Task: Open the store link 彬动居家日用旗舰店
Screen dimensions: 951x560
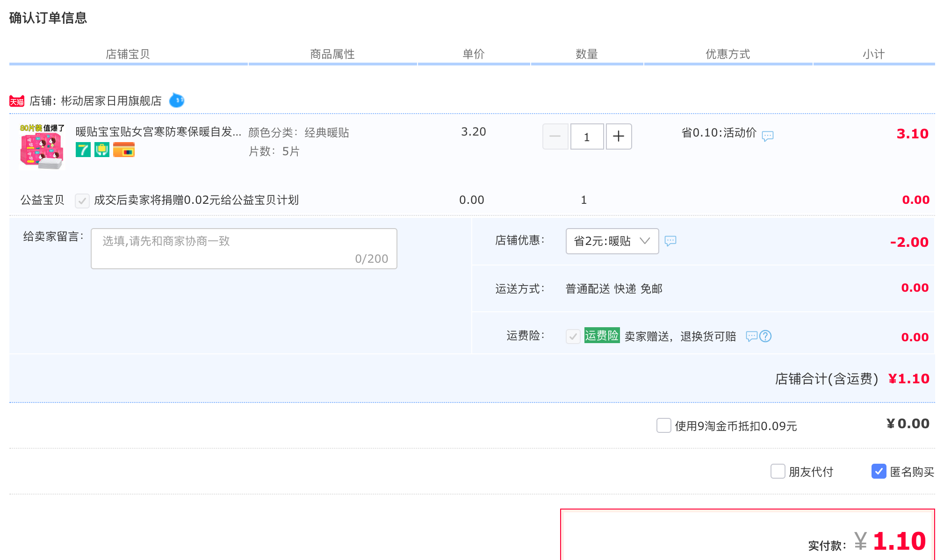Action: coord(111,101)
